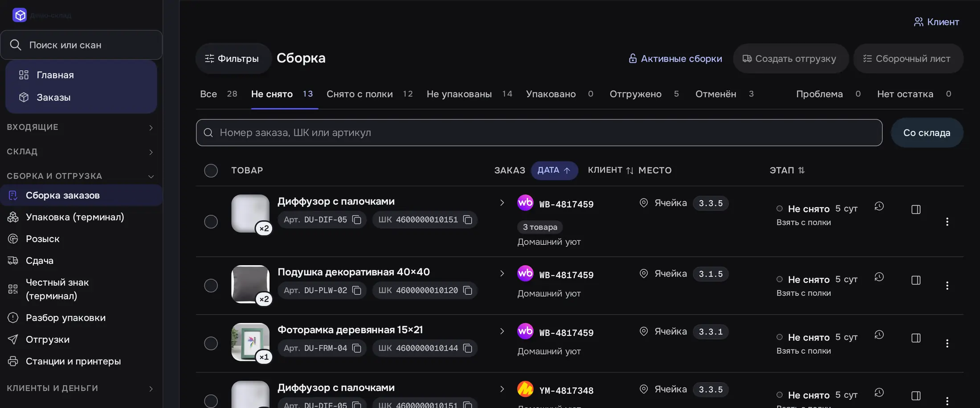Focus the Номер заказа, ШК или артикул field

click(539, 133)
